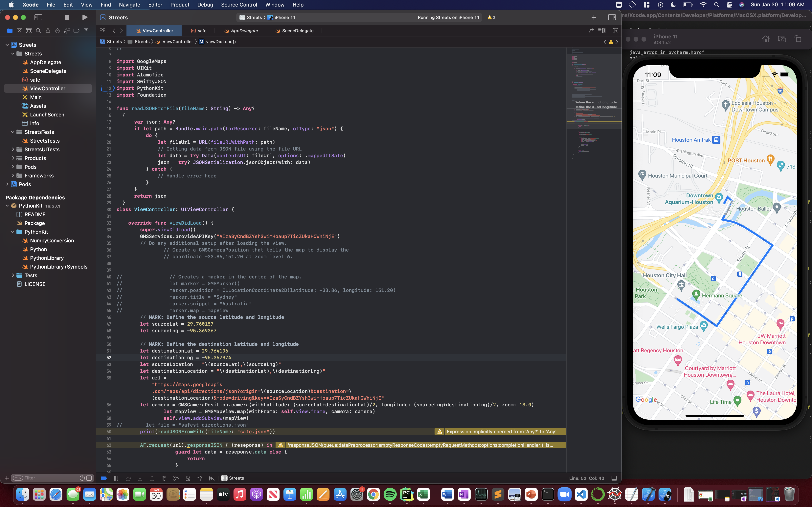The height and width of the screenshot is (507, 812).
Task: Collapse the StreetsTests folder
Action: click(13, 132)
